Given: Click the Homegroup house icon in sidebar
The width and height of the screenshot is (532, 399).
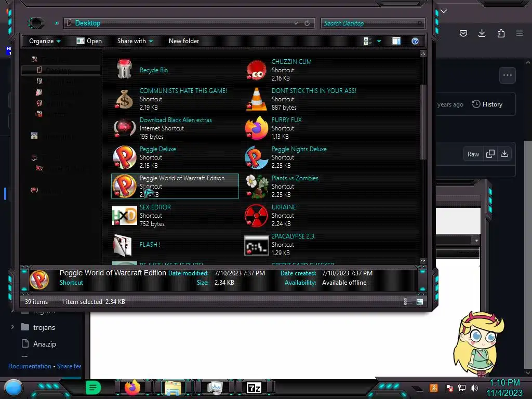Looking at the screenshot, I should (34, 136).
